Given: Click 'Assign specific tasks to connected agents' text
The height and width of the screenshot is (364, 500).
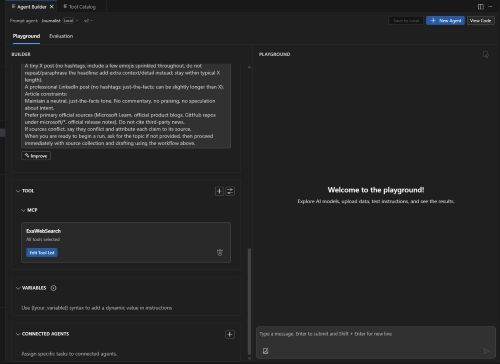Looking at the screenshot, I should click(x=69, y=354).
